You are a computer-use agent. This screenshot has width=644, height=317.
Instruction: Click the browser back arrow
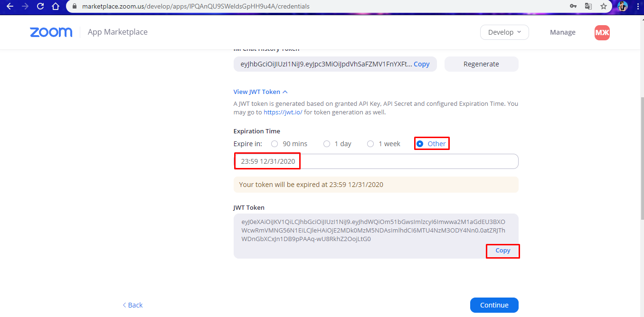10,7
